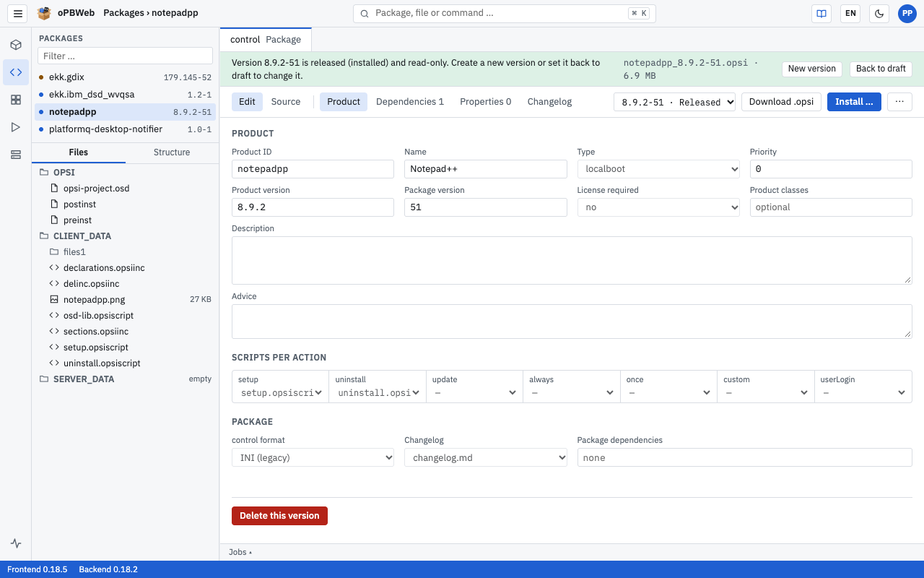Screen dimensions: 924x578
Task: Open the Dependencies 1 tab
Action: coord(410,102)
